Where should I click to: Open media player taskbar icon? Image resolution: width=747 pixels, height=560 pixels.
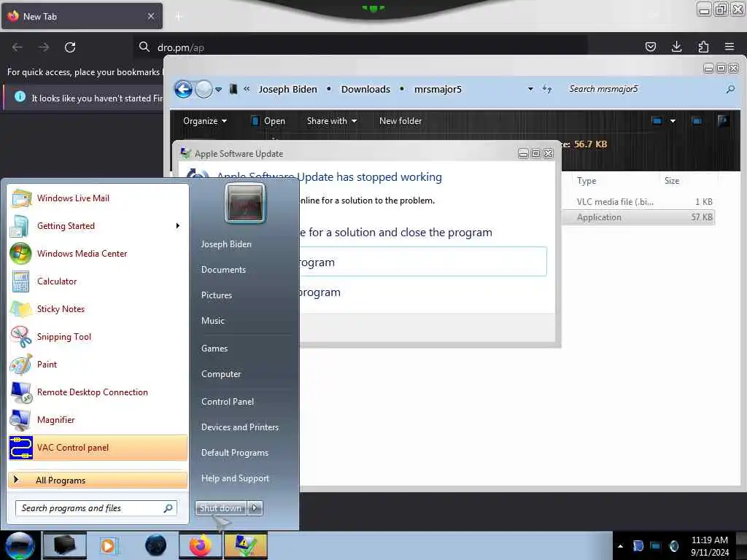click(x=110, y=545)
